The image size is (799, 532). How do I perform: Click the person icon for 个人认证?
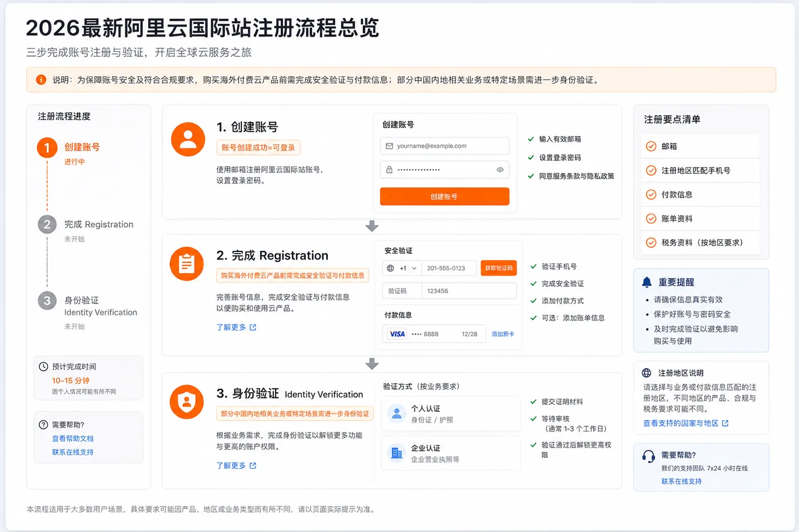pyautogui.click(x=397, y=413)
